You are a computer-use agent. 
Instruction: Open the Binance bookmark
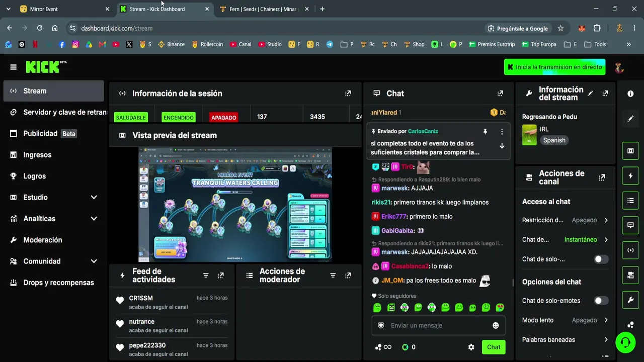point(171,44)
